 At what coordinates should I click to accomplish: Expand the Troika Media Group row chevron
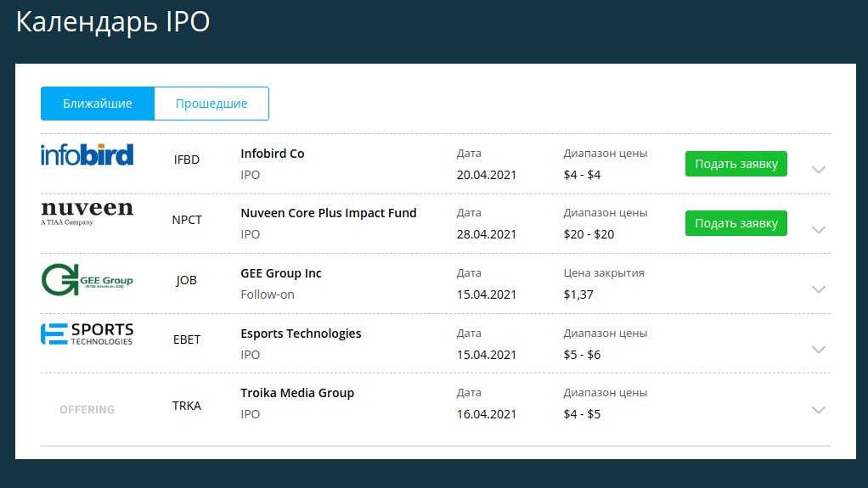tap(818, 410)
